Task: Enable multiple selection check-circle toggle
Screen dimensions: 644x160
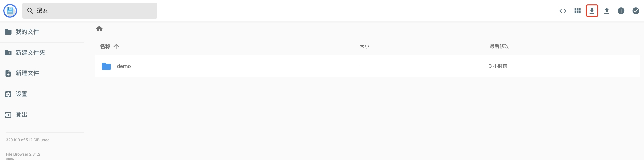Action: tap(636, 11)
